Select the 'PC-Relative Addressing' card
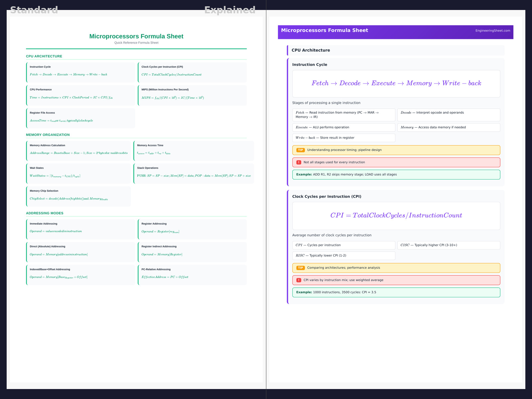Image resolution: width=532 pixels, height=399 pixels. click(x=192, y=275)
